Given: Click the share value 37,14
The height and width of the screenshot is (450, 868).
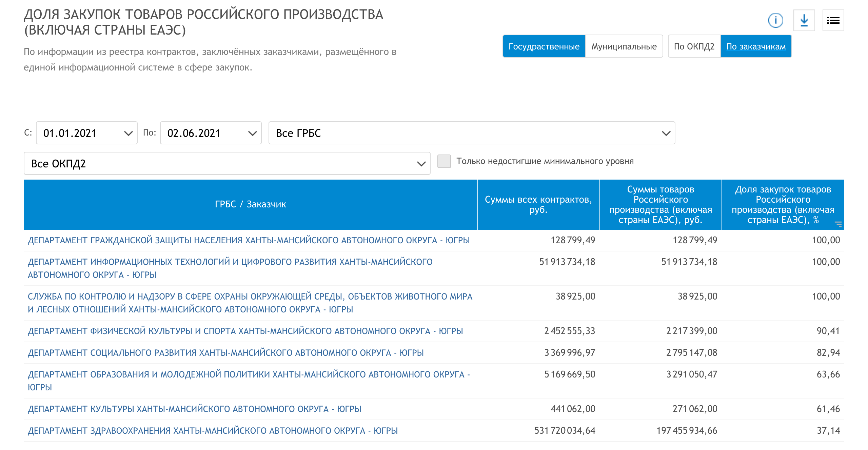Looking at the screenshot, I should [x=828, y=431].
